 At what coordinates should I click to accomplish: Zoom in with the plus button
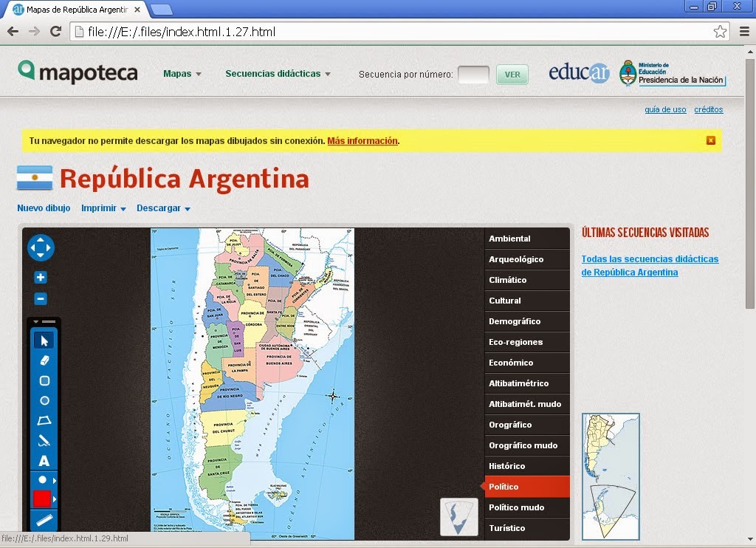(41, 278)
